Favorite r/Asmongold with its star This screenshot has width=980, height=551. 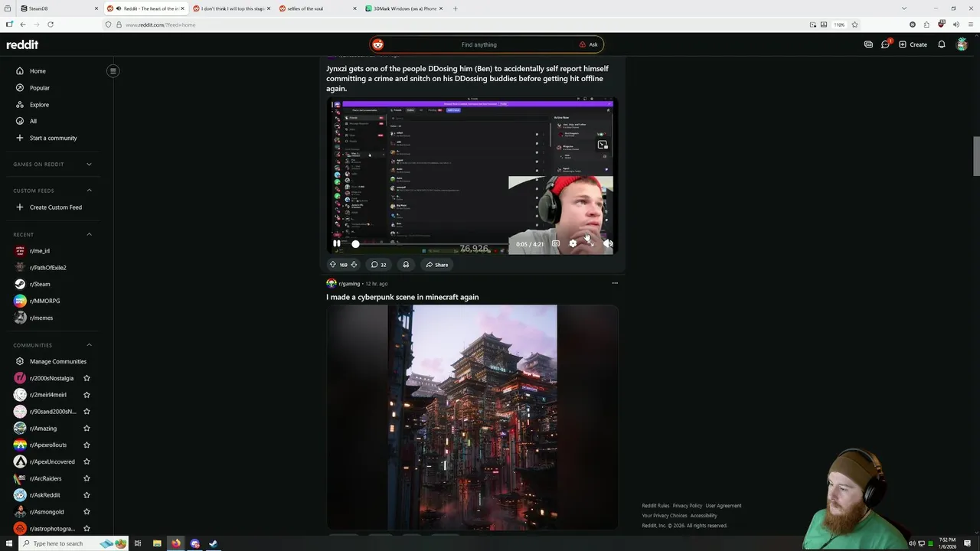(x=87, y=512)
